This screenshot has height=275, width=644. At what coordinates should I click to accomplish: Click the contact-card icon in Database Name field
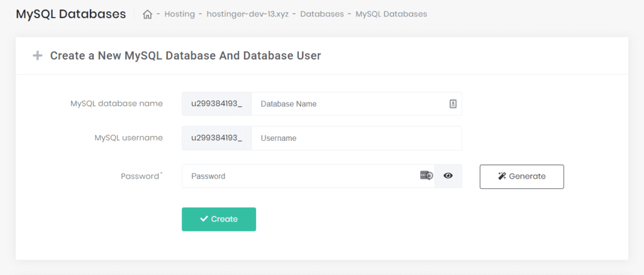pos(453,104)
